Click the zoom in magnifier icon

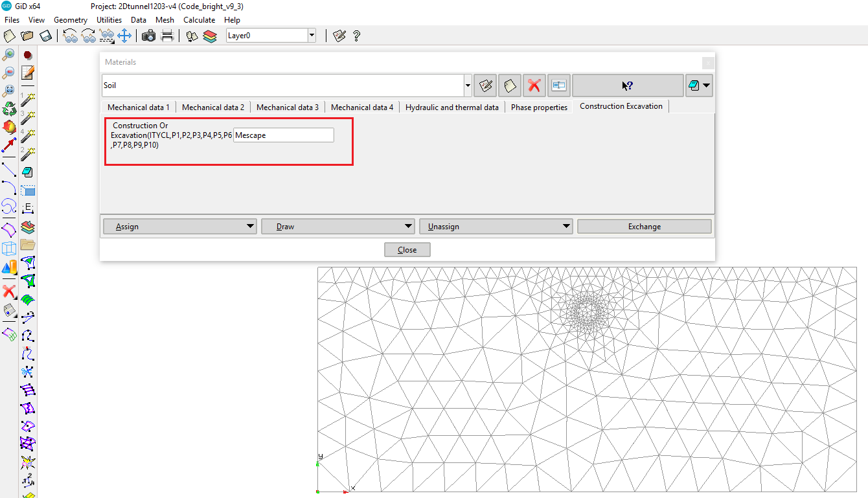pos(9,55)
